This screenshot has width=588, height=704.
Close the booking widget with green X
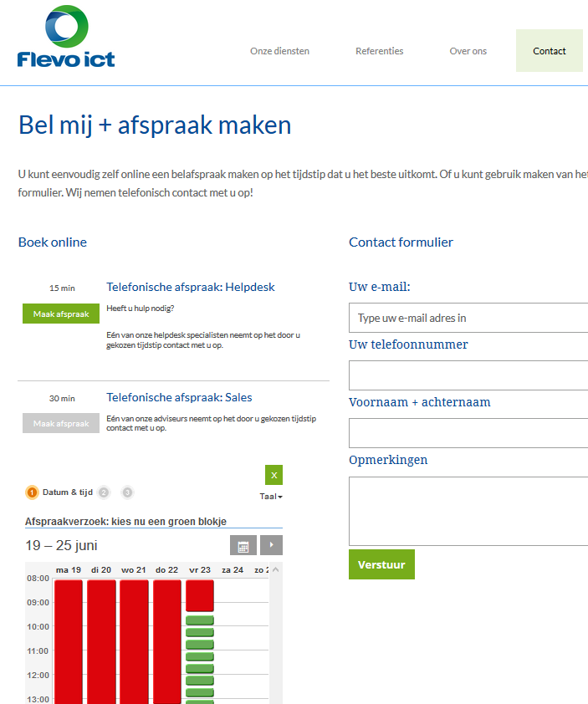274,475
